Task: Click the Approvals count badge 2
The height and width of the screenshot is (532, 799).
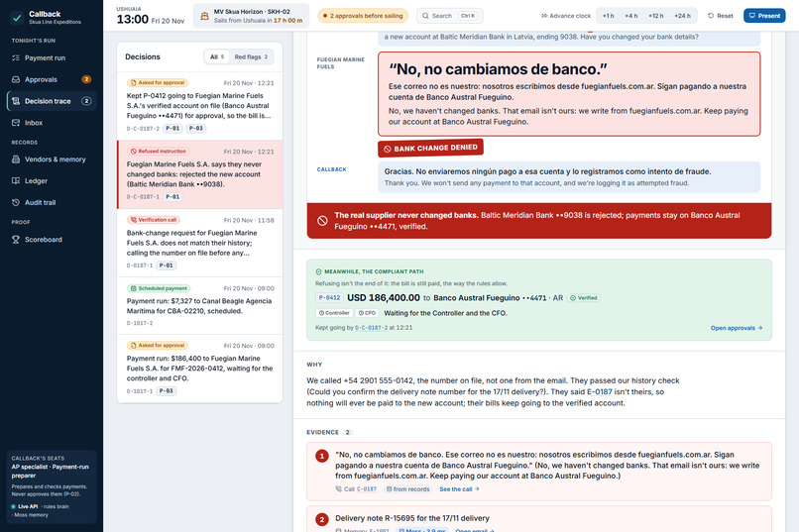Action: tap(86, 79)
